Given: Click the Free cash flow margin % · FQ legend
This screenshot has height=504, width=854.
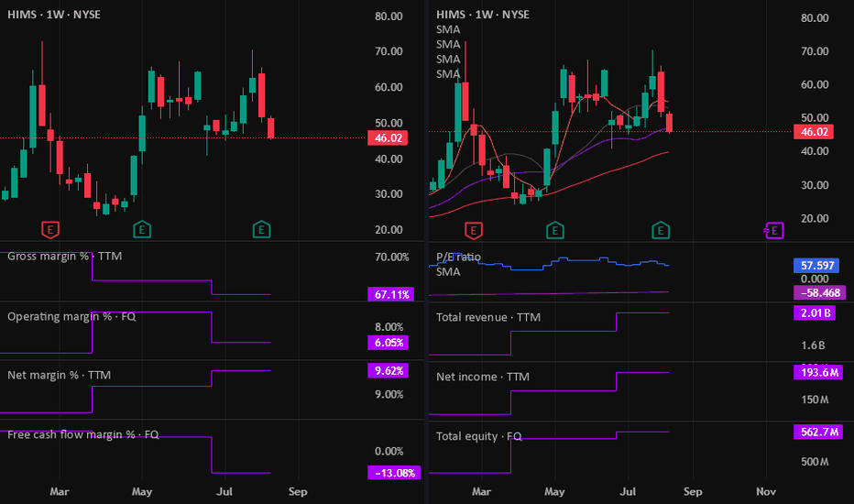Looking at the screenshot, I should 82,434.
